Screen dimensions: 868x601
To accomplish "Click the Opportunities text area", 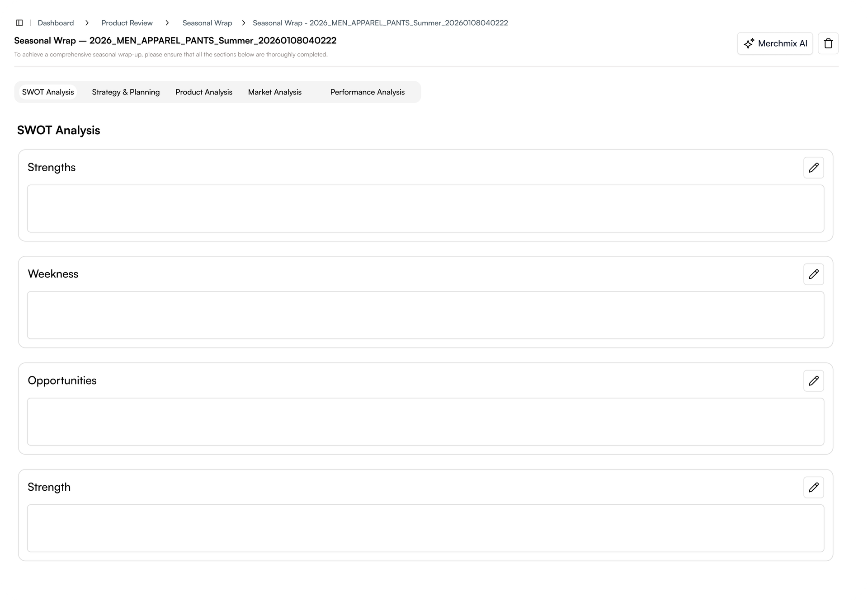I will pos(425,422).
